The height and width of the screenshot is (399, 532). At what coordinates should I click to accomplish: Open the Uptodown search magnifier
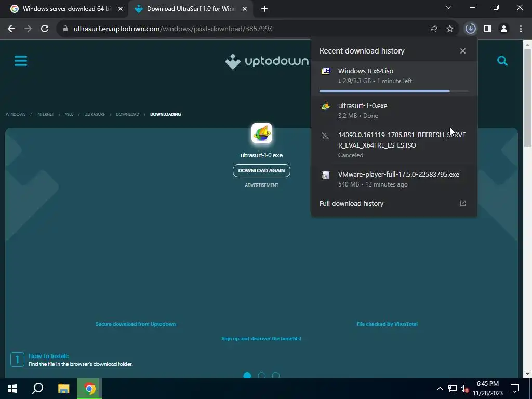pyautogui.click(x=502, y=61)
